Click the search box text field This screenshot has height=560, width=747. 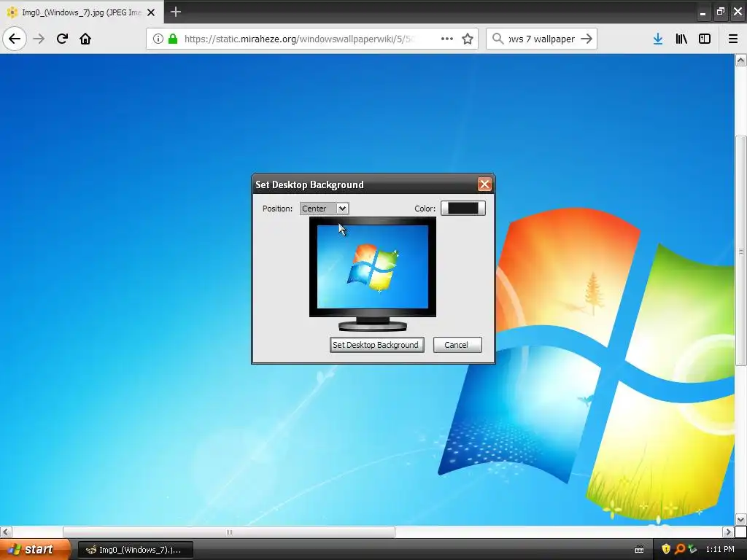pyautogui.click(x=542, y=39)
